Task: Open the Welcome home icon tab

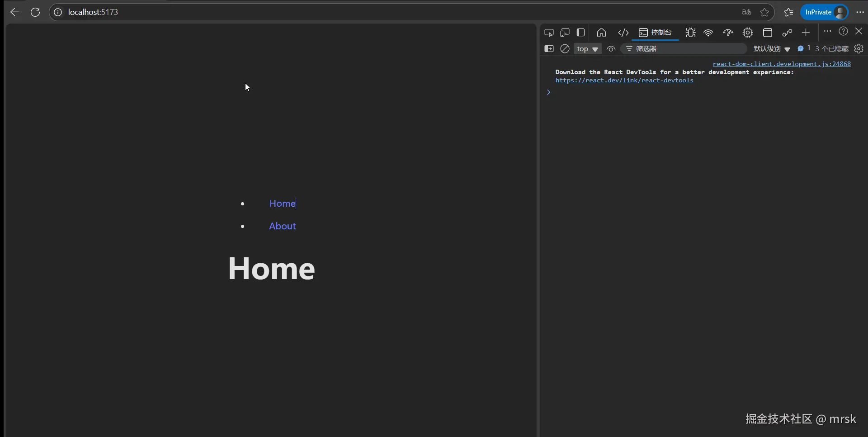Action: [x=601, y=33]
